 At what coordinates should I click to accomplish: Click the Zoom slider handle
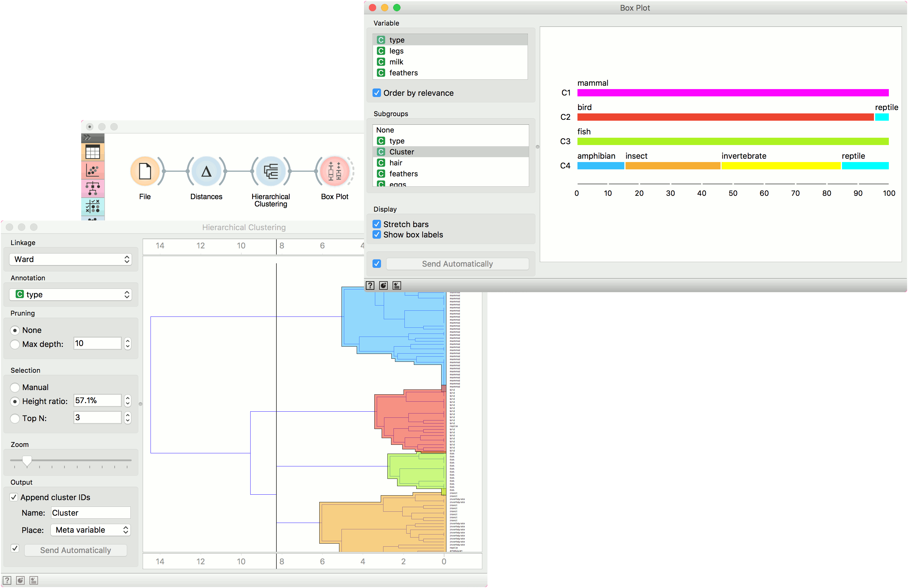(x=27, y=461)
